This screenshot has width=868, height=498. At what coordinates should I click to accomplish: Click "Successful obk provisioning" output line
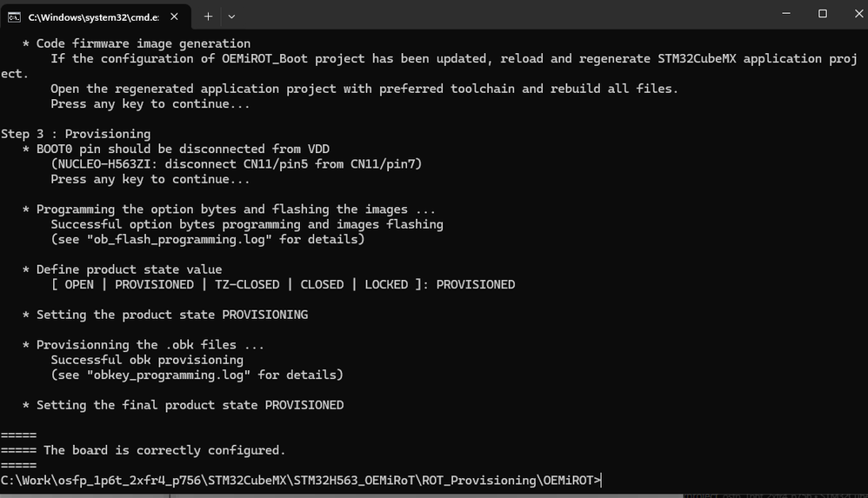coord(147,360)
